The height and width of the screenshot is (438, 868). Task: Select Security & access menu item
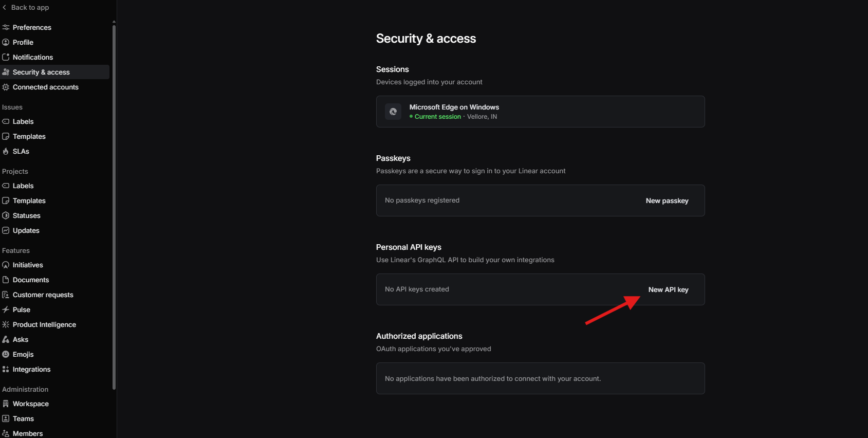click(54, 72)
